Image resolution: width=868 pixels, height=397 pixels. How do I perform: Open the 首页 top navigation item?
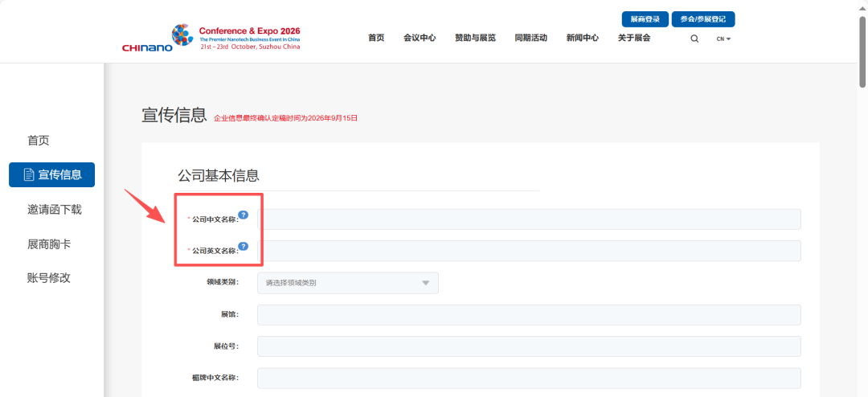coord(376,38)
